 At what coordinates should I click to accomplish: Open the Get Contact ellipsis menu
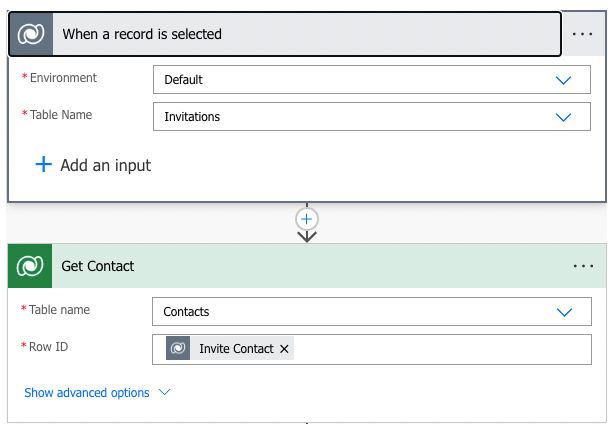[x=583, y=267]
